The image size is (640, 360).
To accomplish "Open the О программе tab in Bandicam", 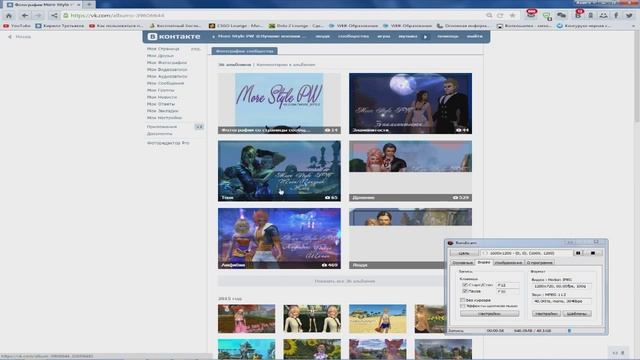I will coord(539,262).
